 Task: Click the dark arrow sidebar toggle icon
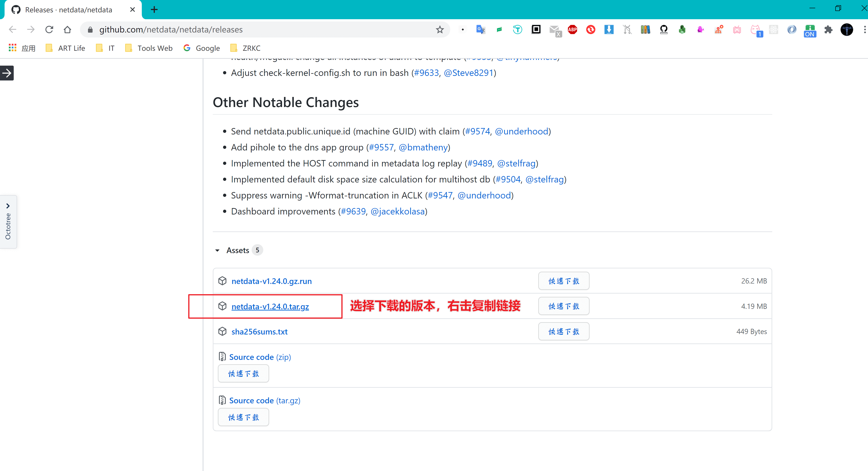[x=7, y=73]
